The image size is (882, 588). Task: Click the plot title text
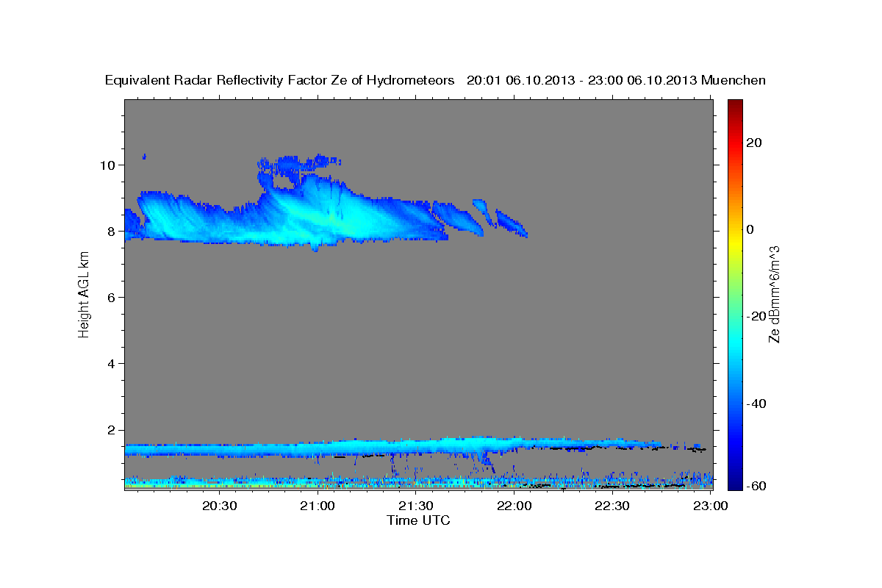[436, 80]
